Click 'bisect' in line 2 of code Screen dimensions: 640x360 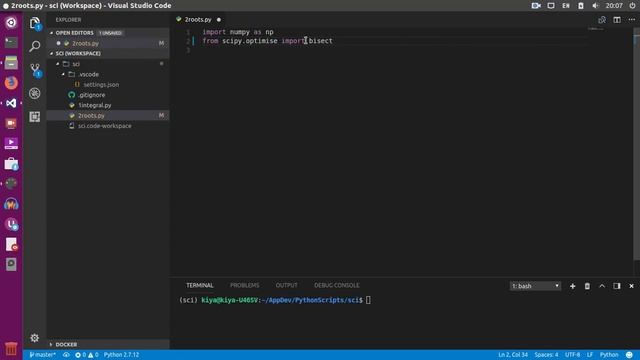pos(320,41)
